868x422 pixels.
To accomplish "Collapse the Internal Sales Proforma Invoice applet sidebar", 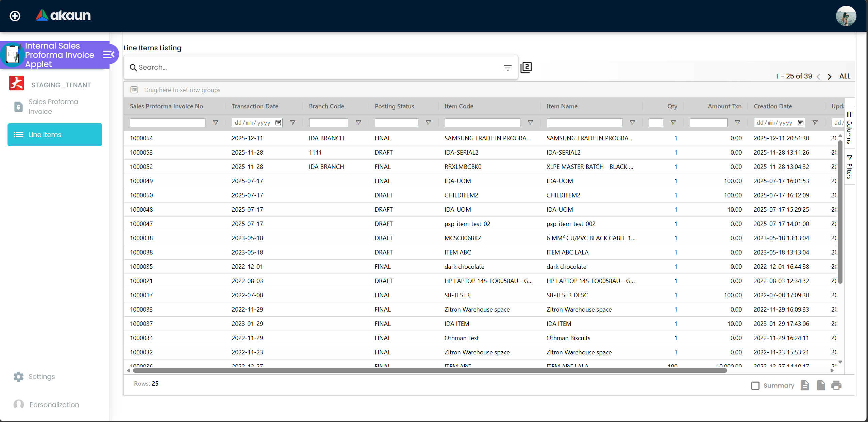I will pyautogui.click(x=108, y=54).
